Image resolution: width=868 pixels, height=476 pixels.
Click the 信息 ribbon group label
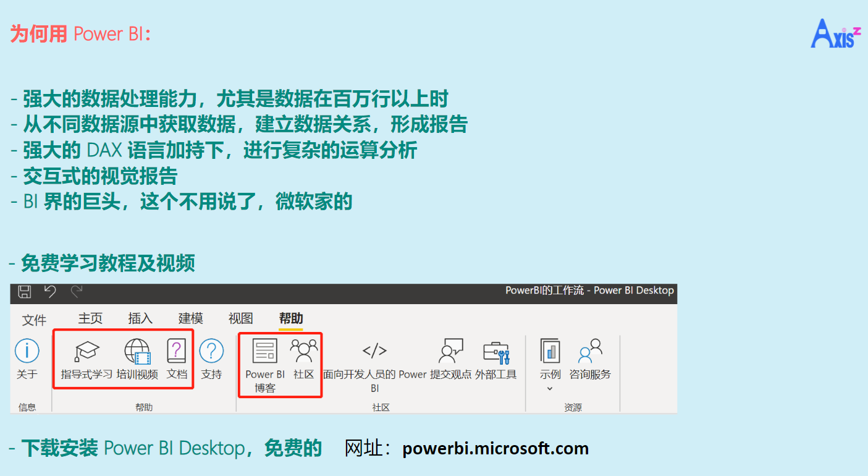pos(27,407)
